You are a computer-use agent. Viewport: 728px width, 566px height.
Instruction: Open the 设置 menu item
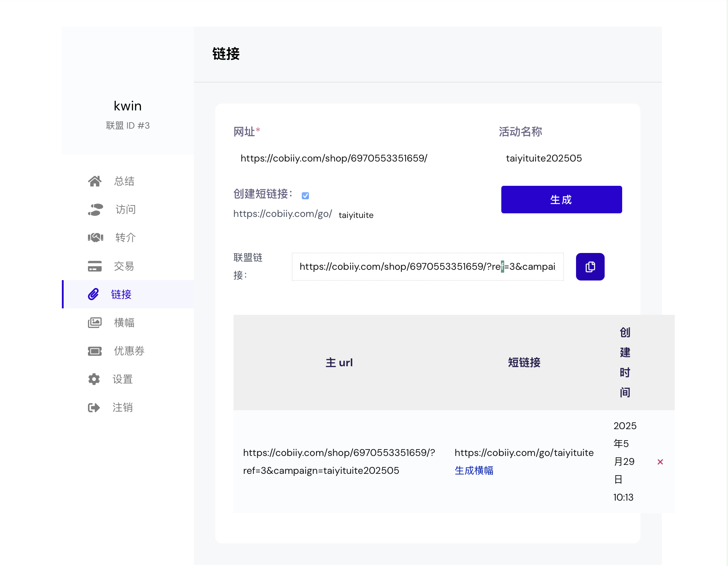pyautogui.click(x=128, y=379)
